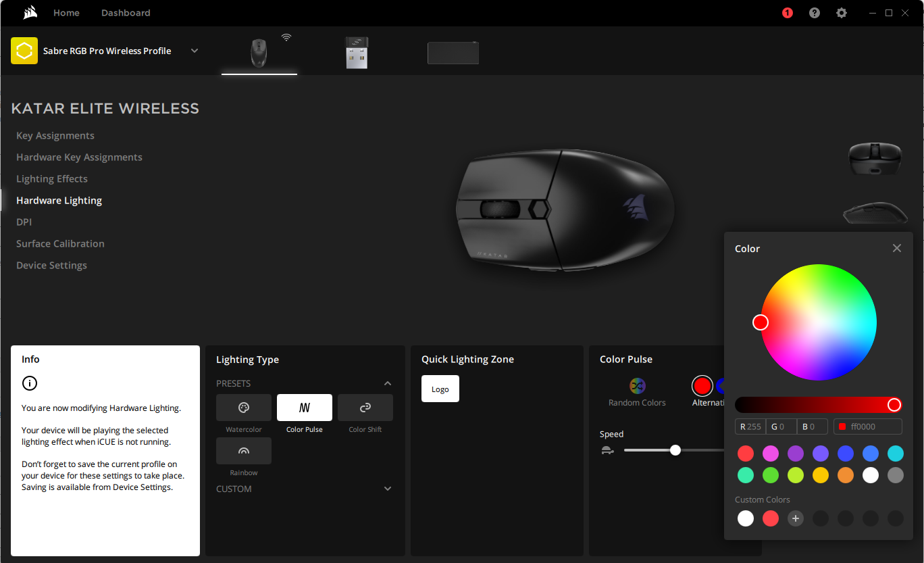The width and height of the screenshot is (924, 563).
Task: Select the mouse pad device thumbnail
Action: coord(453,53)
